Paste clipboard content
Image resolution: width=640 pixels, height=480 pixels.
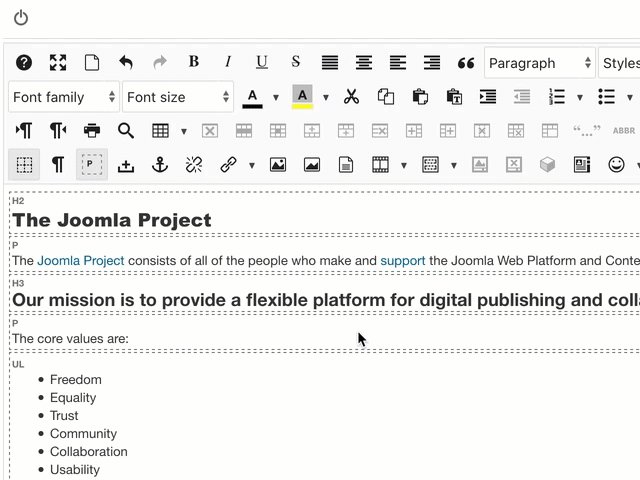(420, 97)
